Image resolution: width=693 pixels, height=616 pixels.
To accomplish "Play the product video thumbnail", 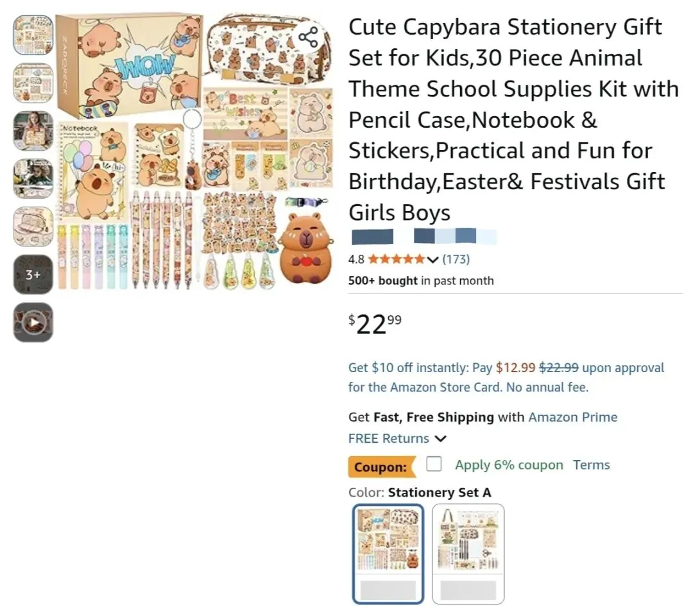I will tap(33, 322).
